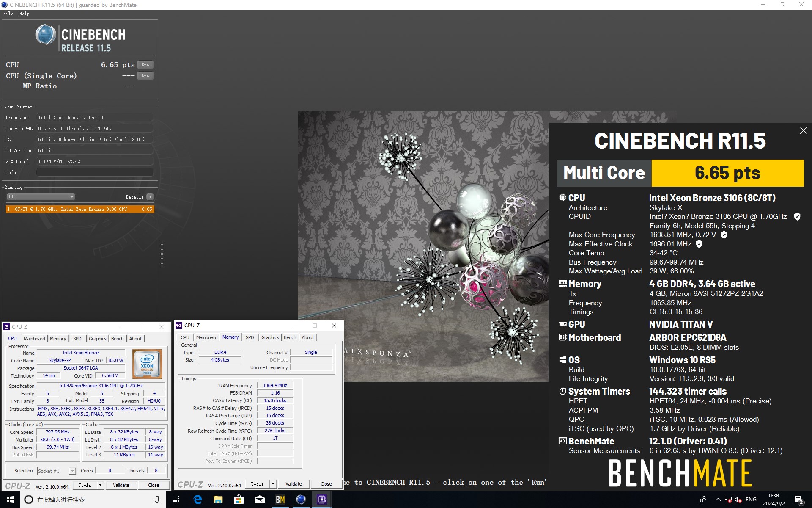Switch to BenchMate in the taskbar

pos(280,500)
